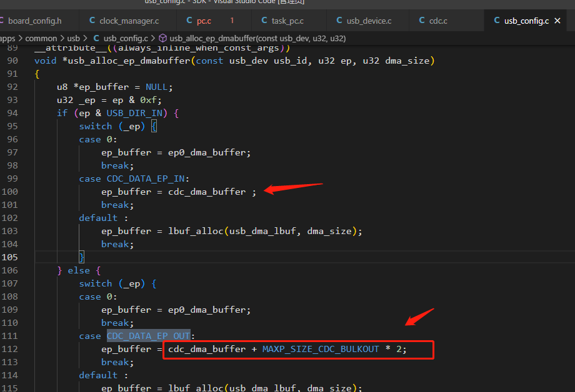Click the C file icon on cdc.c tab
The image size is (575, 392).
(x=422, y=21)
